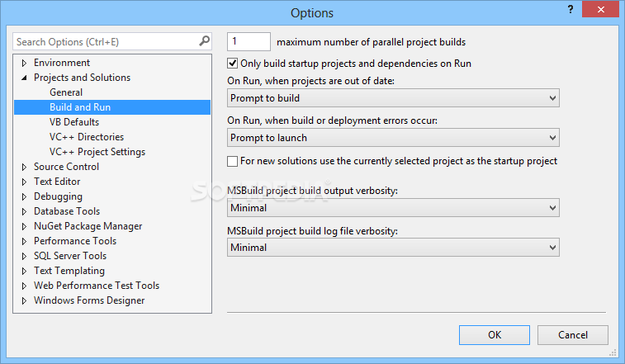Open the Prompt to build dropdown
Screen dimensions: 625x364
click(393, 97)
